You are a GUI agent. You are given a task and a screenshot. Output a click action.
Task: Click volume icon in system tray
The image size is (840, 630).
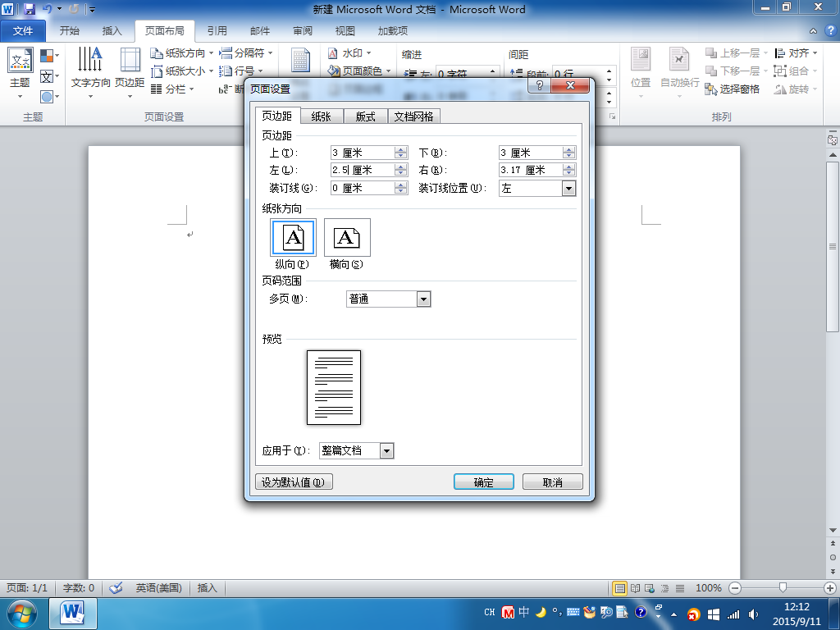coord(753,614)
